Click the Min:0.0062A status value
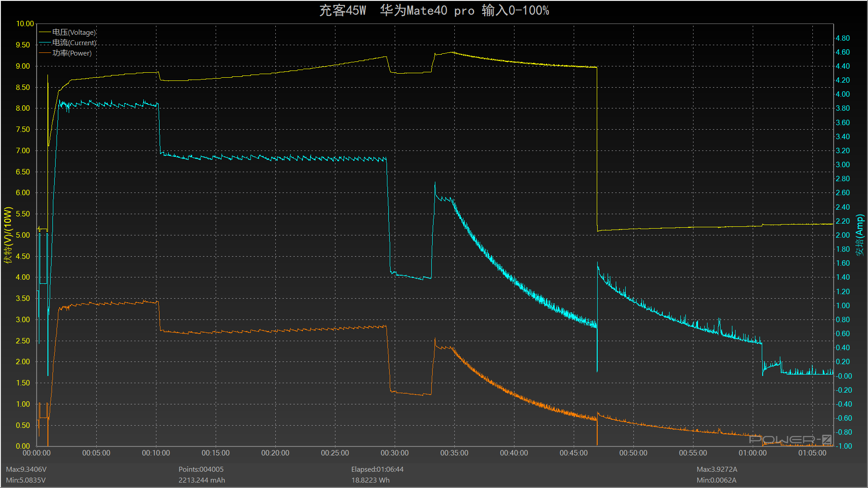 717,480
